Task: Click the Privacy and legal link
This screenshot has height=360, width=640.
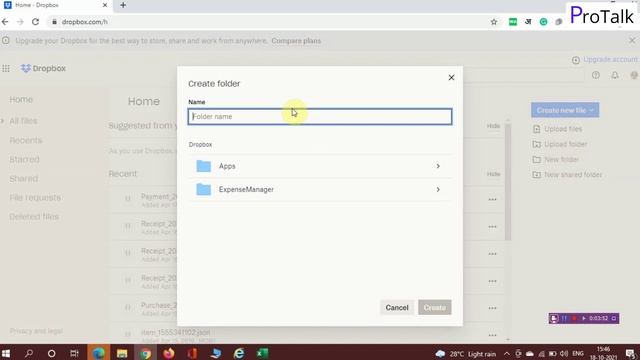Action: pyautogui.click(x=36, y=331)
